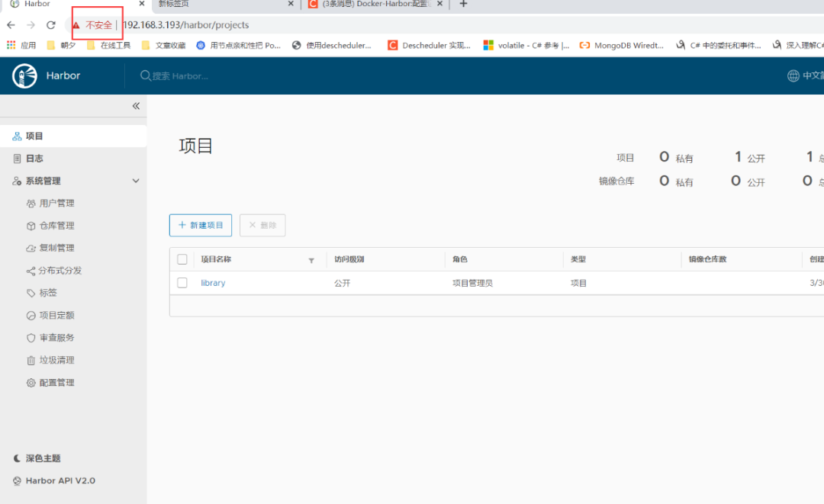Click the 新建项目 button
The width and height of the screenshot is (824, 504).
201,225
